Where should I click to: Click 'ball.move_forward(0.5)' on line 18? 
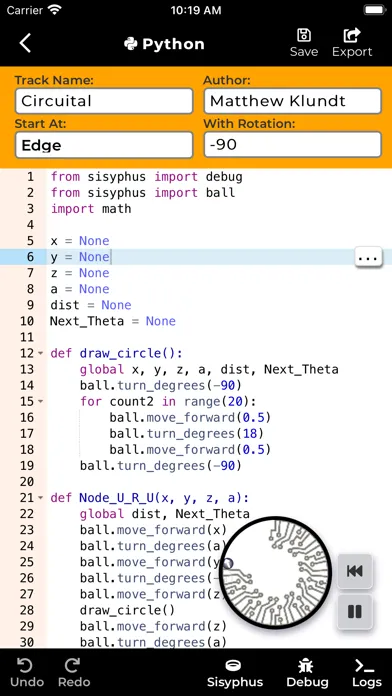pyautogui.click(x=190, y=450)
